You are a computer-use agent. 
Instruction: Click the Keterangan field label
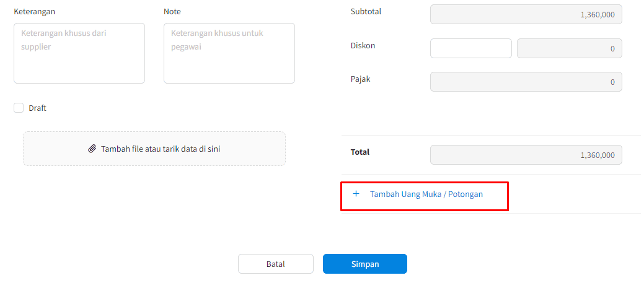pyautogui.click(x=35, y=12)
